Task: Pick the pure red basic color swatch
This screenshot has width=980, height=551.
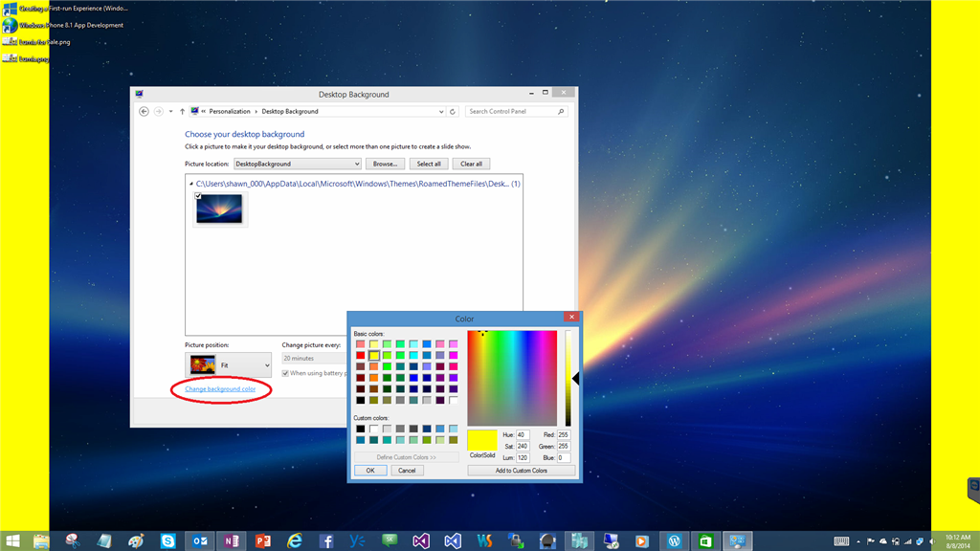Action: [361, 356]
